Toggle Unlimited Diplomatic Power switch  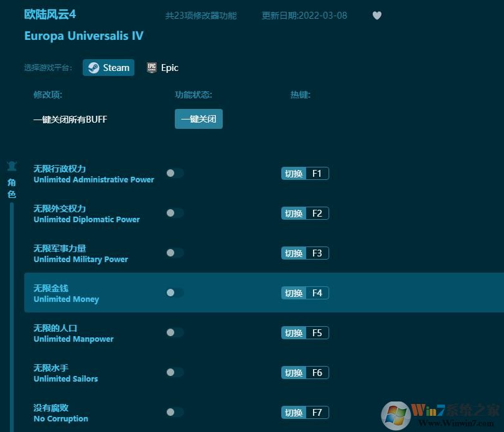click(x=175, y=213)
